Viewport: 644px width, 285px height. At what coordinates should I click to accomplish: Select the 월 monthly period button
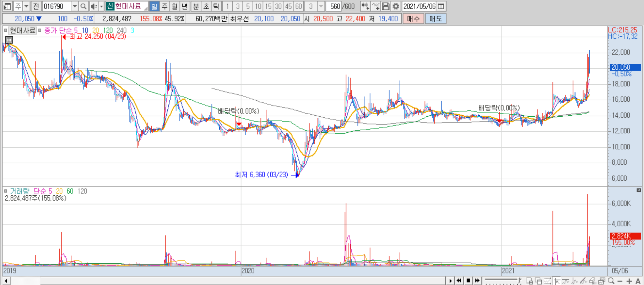pyautogui.click(x=174, y=6)
